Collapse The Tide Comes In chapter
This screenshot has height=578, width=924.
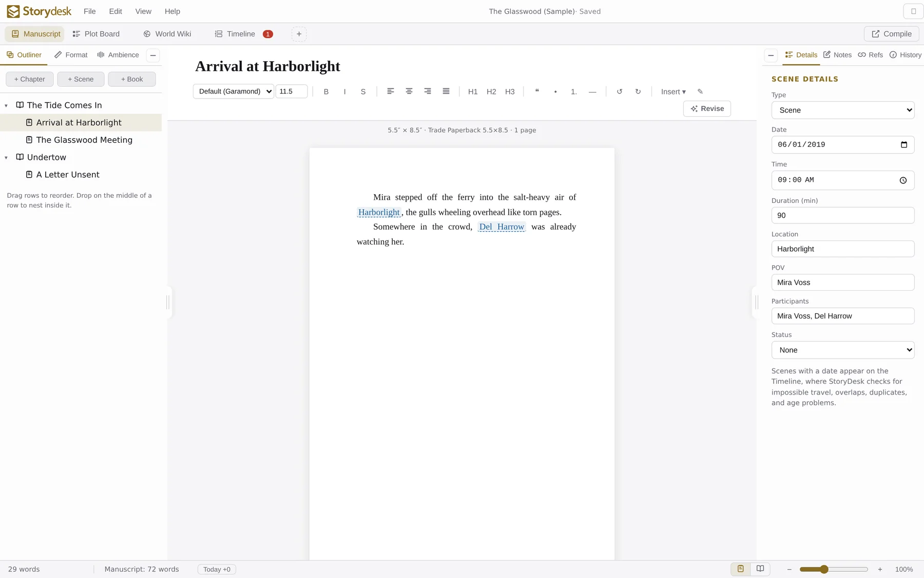(x=6, y=105)
